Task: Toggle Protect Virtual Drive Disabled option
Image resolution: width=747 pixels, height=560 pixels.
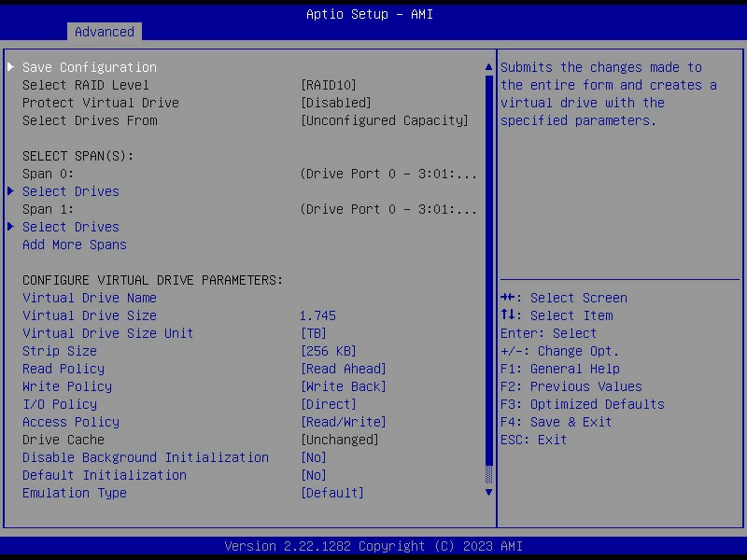Action: (x=336, y=103)
